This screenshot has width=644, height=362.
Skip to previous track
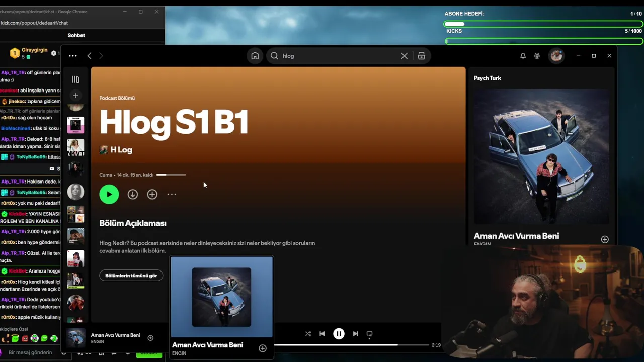tap(322, 334)
